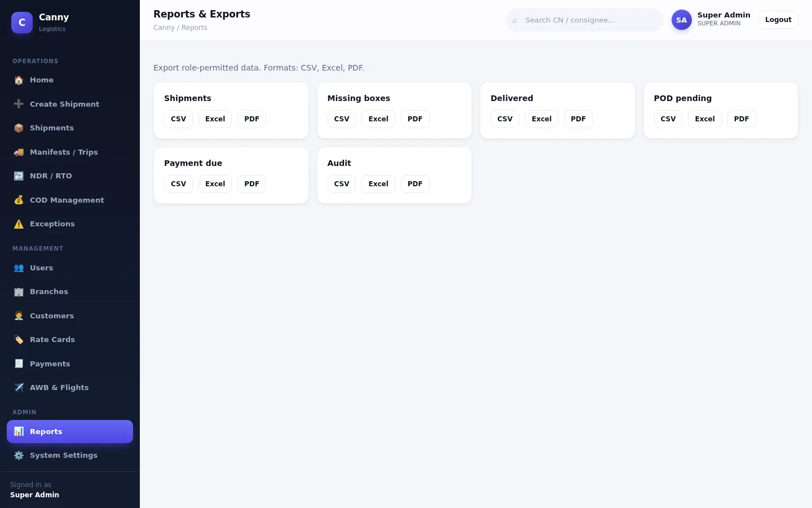Export Delivered as PDF

578,119
